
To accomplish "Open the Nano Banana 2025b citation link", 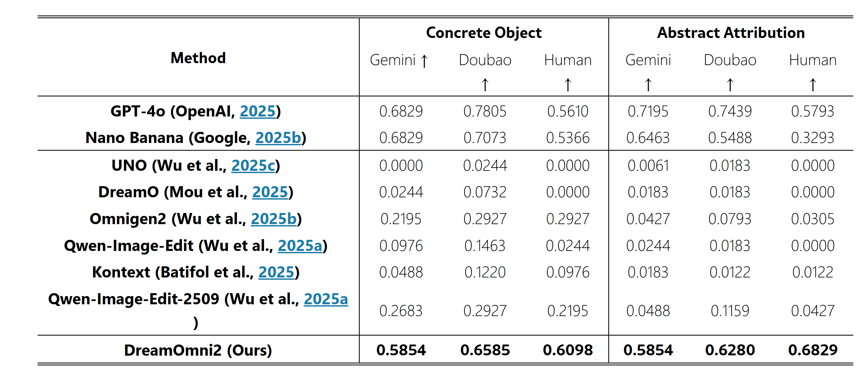I will click(278, 138).
